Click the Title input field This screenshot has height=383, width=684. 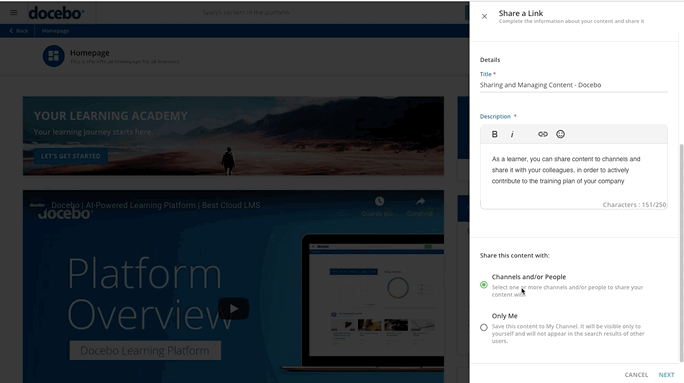click(574, 85)
